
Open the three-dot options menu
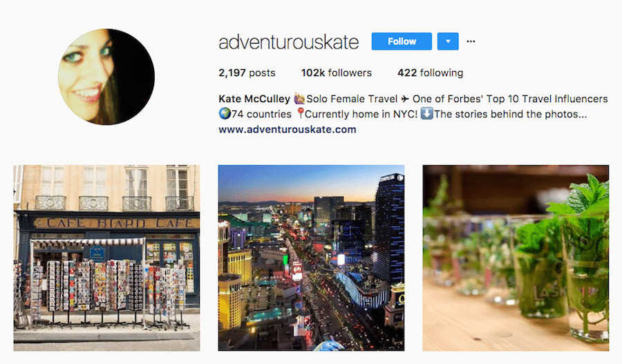pos(471,41)
